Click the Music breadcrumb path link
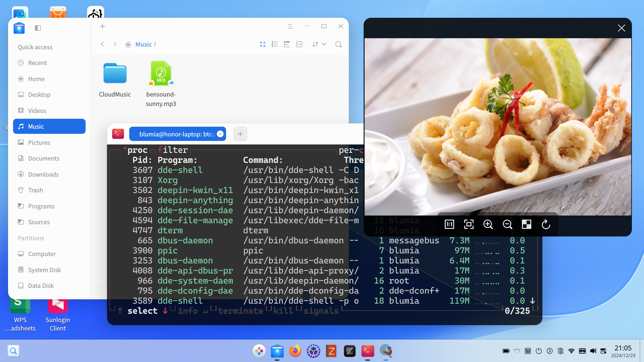Viewport: 644px width, 362px height. point(144,44)
